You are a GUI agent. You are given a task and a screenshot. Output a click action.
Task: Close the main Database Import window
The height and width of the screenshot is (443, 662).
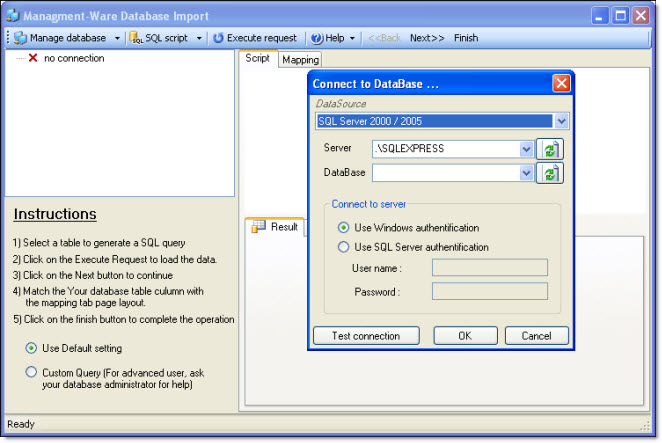[641, 16]
